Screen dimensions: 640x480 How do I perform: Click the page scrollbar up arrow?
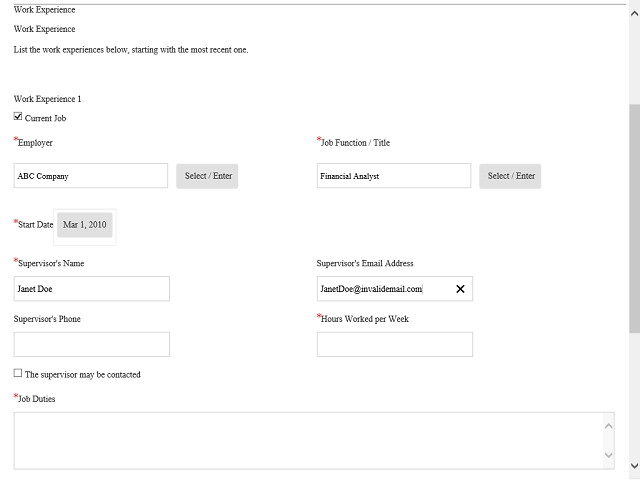tap(634, 13)
